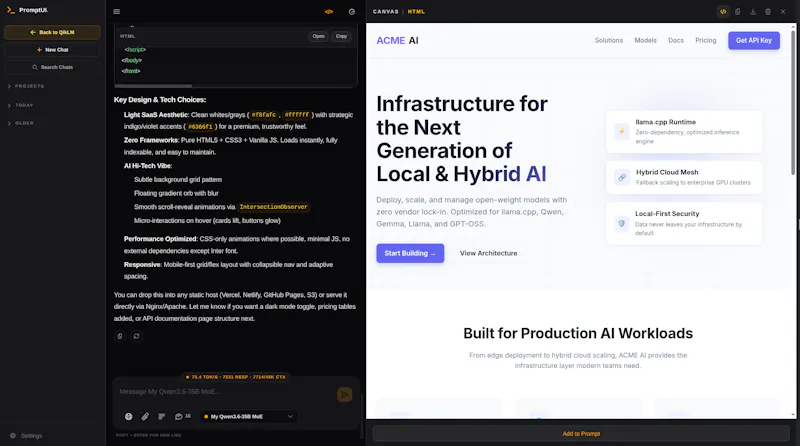The height and width of the screenshot is (446, 800).
Task: Click the #ffffff color code
Action: [297, 115]
